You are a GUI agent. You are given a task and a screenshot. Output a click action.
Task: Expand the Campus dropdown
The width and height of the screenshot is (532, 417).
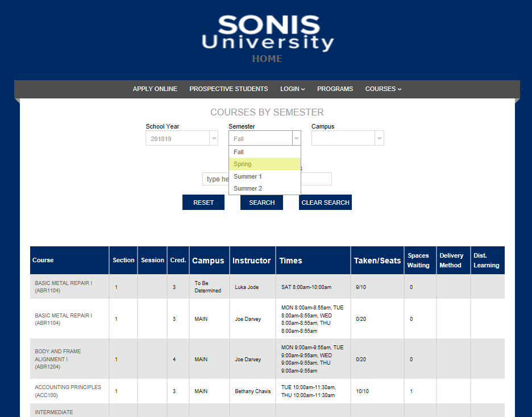[347, 138]
